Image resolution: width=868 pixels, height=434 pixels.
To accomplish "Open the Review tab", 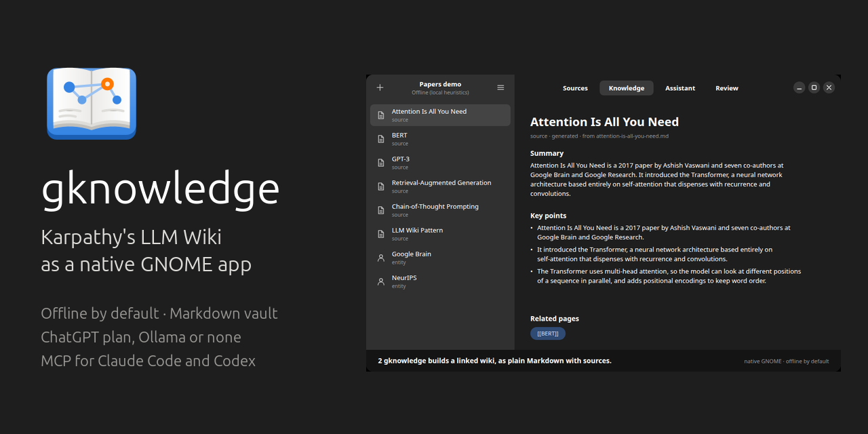I will pos(727,88).
